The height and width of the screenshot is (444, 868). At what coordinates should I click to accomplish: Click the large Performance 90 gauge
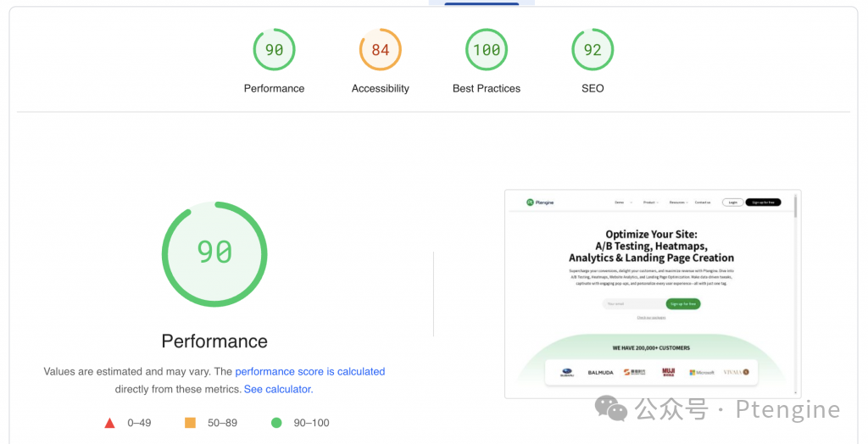tap(214, 253)
